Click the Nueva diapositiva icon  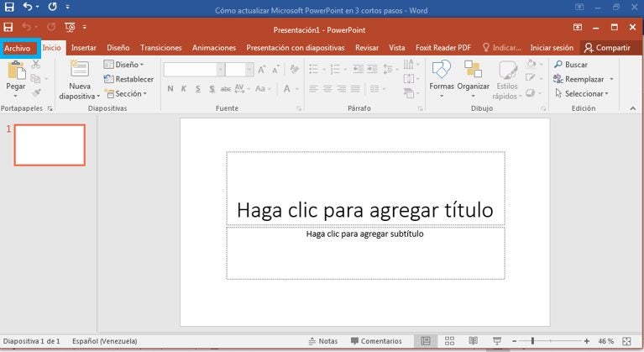tap(79, 69)
